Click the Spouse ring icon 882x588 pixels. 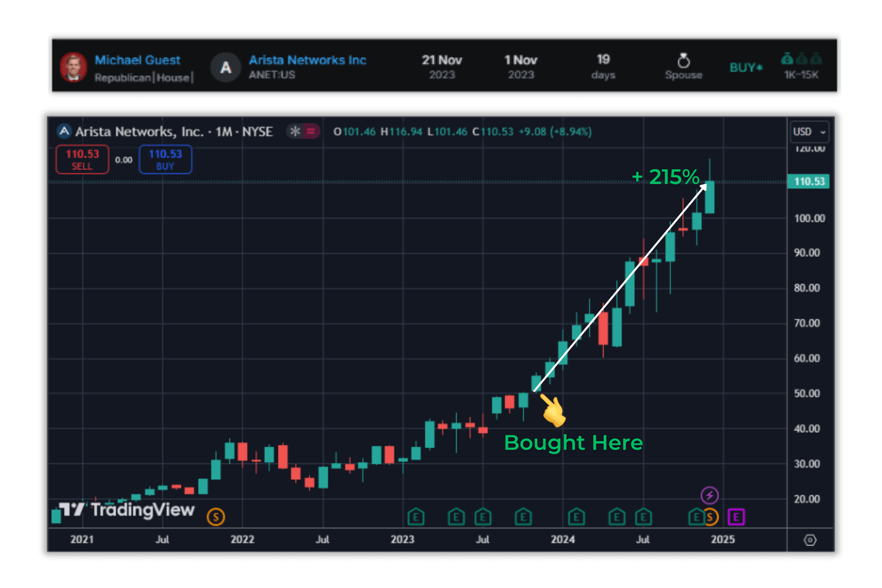tap(683, 61)
